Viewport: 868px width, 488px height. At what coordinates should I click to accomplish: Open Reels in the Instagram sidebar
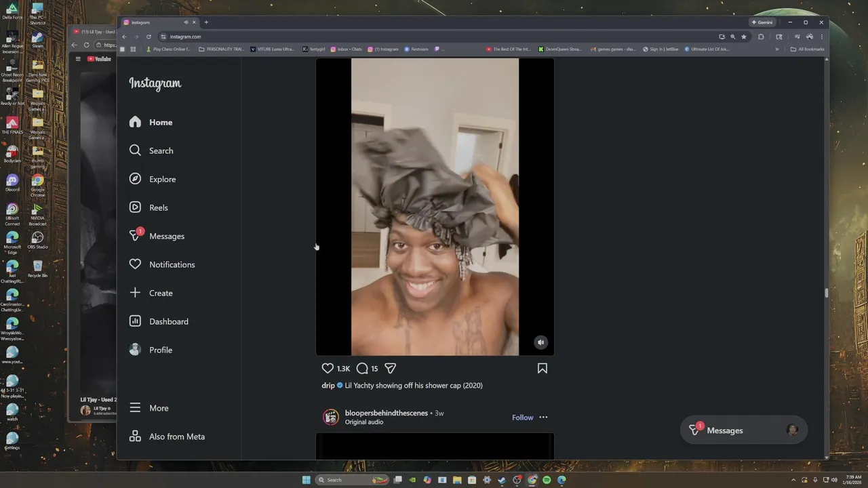(149, 207)
